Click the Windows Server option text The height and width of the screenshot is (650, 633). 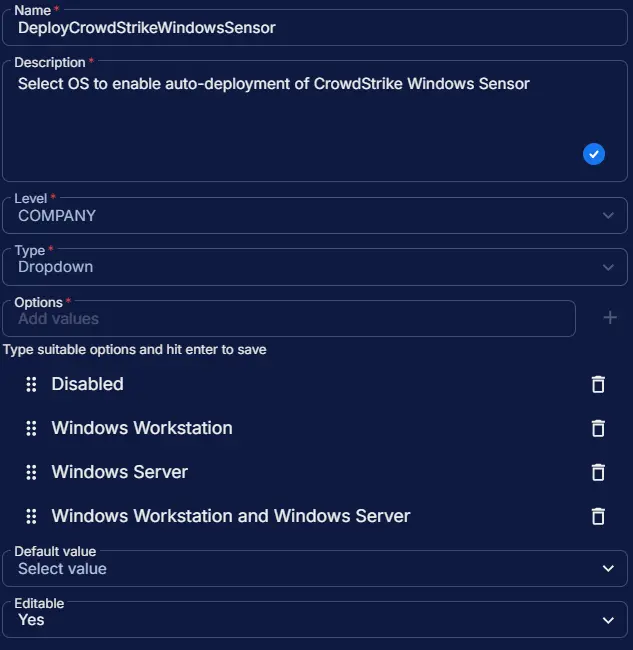coord(120,472)
